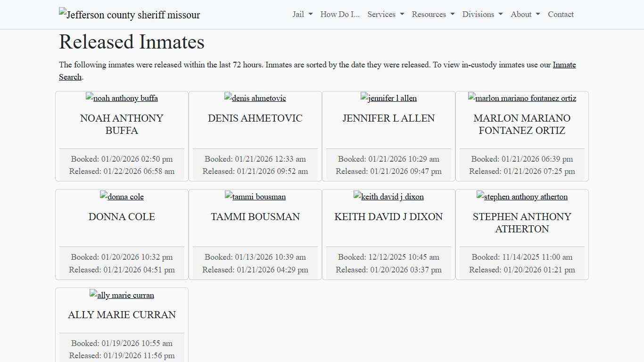The image size is (644, 362).
Task: Expand the Resources dropdown
Action: tap(432, 14)
